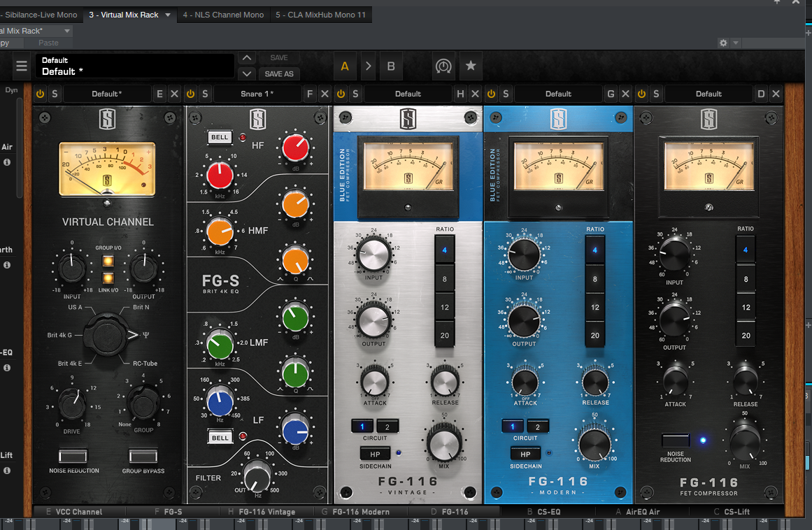Solo the VCC Virtual Channel module
Screen dimensions: 812x530
point(55,94)
